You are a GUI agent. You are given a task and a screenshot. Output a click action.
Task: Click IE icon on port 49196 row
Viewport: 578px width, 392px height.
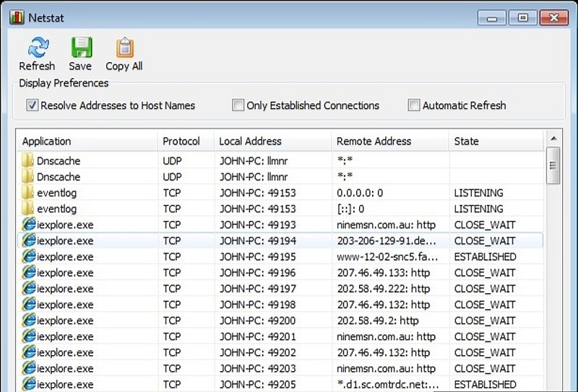click(x=29, y=272)
